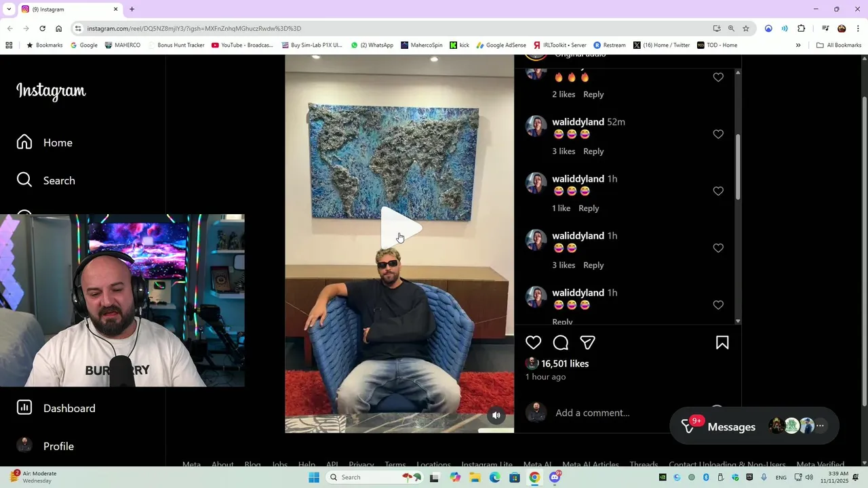868x488 pixels.
Task: Reply to waliddyland's 52m comment
Action: pyautogui.click(x=593, y=151)
